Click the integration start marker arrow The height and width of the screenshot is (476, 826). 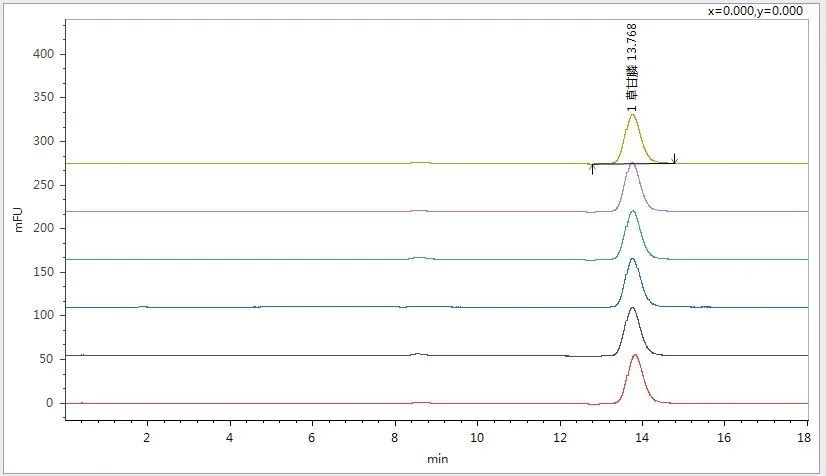593,169
